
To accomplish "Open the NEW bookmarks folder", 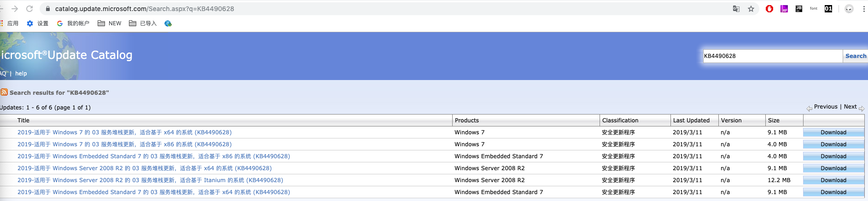I will click(x=110, y=23).
